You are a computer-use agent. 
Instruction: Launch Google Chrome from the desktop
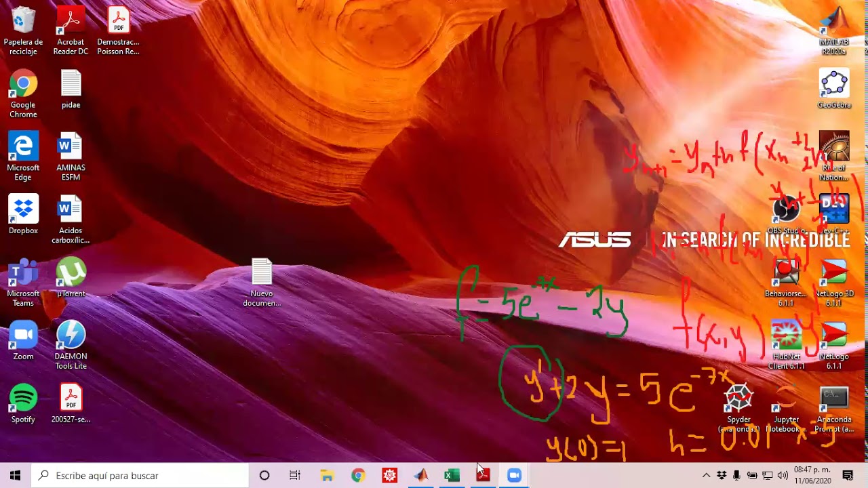click(23, 94)
